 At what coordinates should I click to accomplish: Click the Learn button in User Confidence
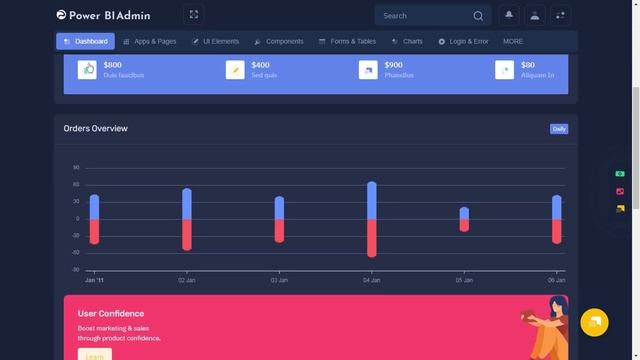(95, 355)
